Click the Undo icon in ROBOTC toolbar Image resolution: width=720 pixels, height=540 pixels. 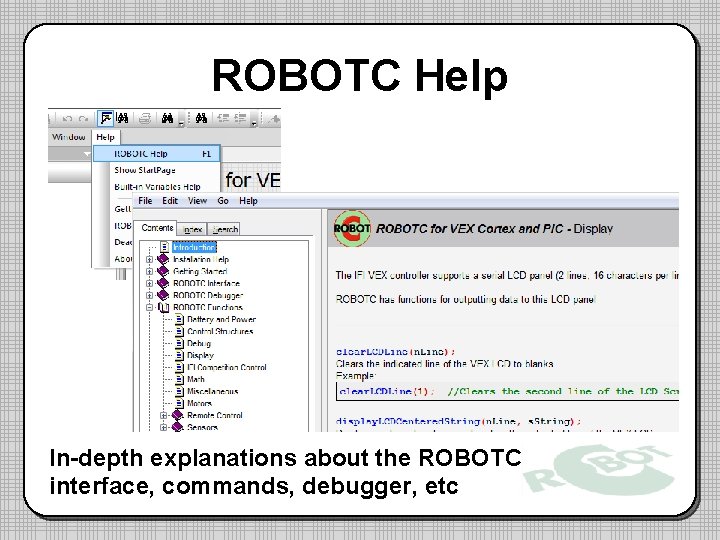click(x=68, y=119)
